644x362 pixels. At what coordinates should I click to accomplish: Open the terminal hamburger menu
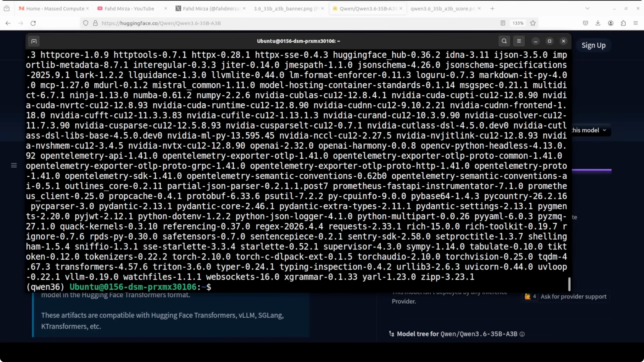tap(519, 41)
